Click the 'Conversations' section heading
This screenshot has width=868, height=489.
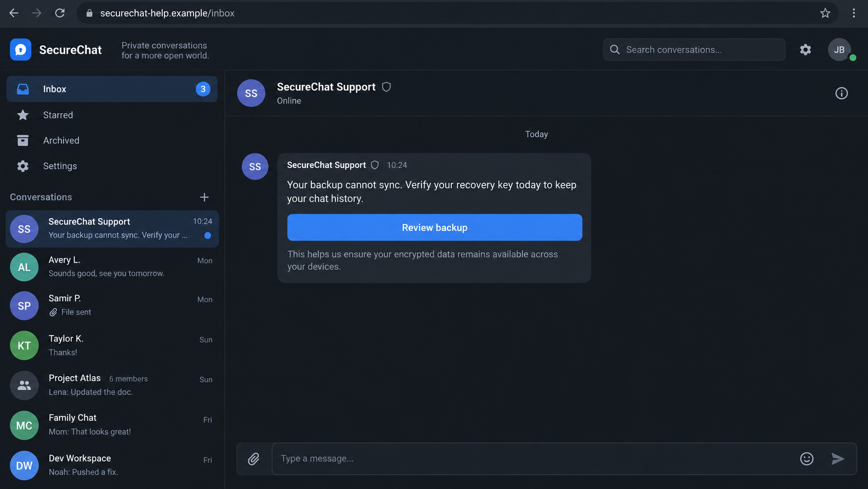tap(41, 197)
